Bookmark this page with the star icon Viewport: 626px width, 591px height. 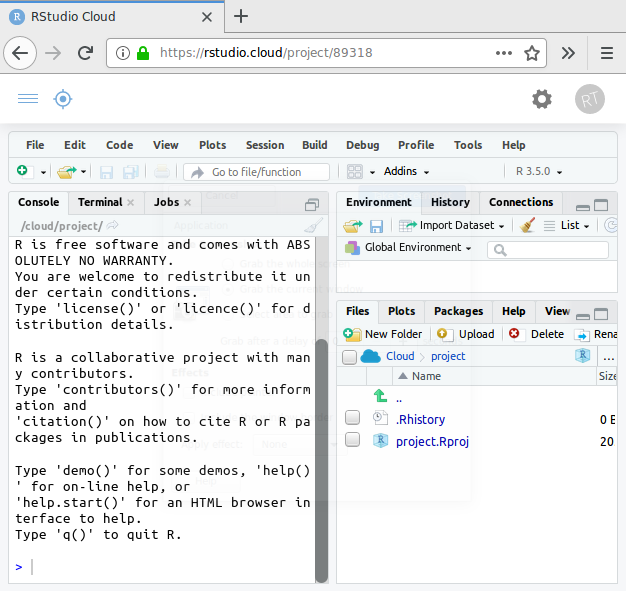pos(532,53)
